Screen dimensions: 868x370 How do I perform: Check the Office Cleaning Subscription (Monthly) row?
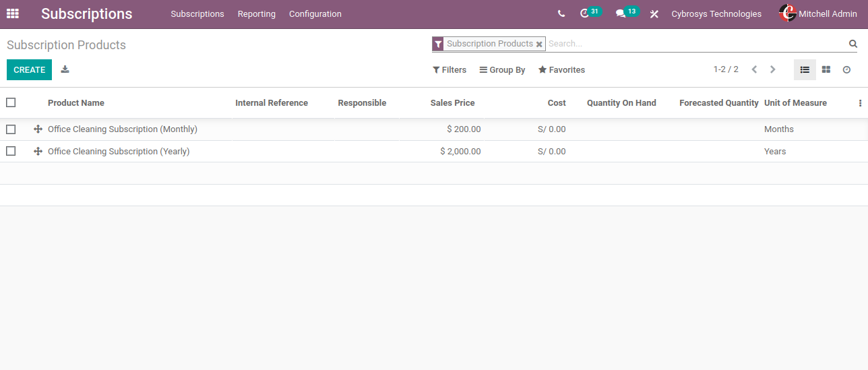pyautogui.click(x=11, y=129)
